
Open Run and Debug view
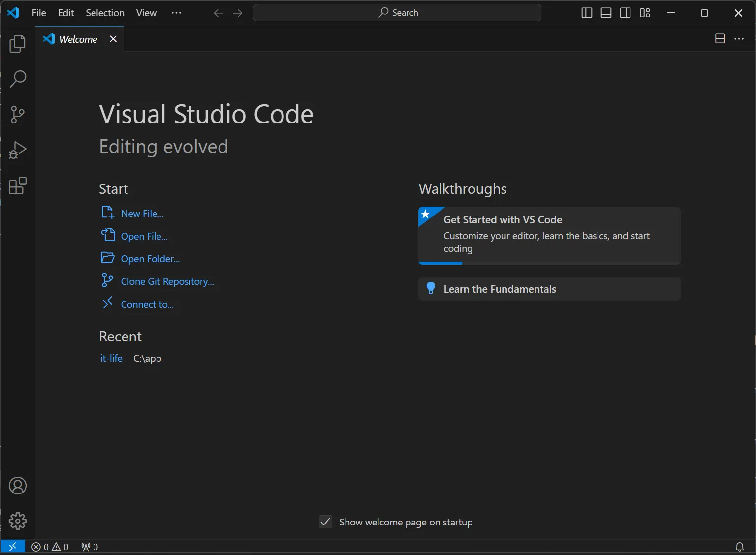(x=18, y=150)
